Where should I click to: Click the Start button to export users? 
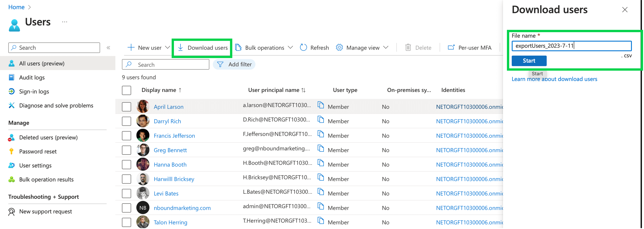[x=529, y=61]
